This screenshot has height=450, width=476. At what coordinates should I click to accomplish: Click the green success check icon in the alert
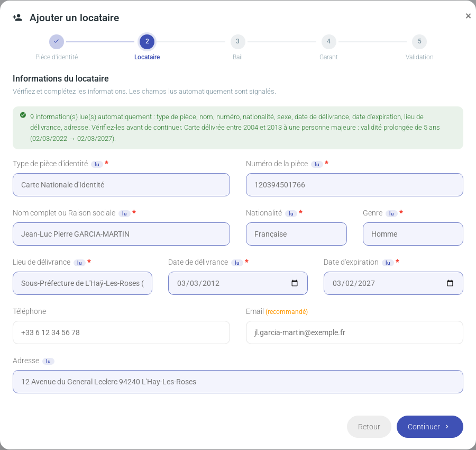coord(23,115)
